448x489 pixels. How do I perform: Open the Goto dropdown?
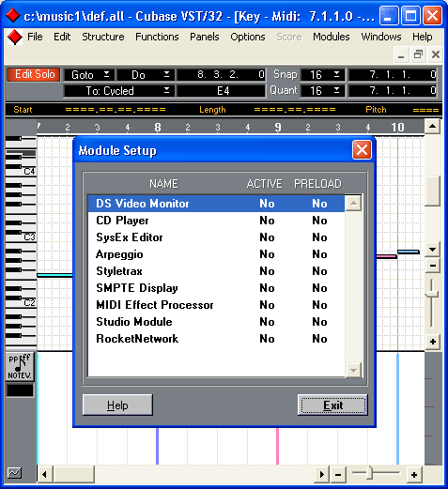click(89, 75)
